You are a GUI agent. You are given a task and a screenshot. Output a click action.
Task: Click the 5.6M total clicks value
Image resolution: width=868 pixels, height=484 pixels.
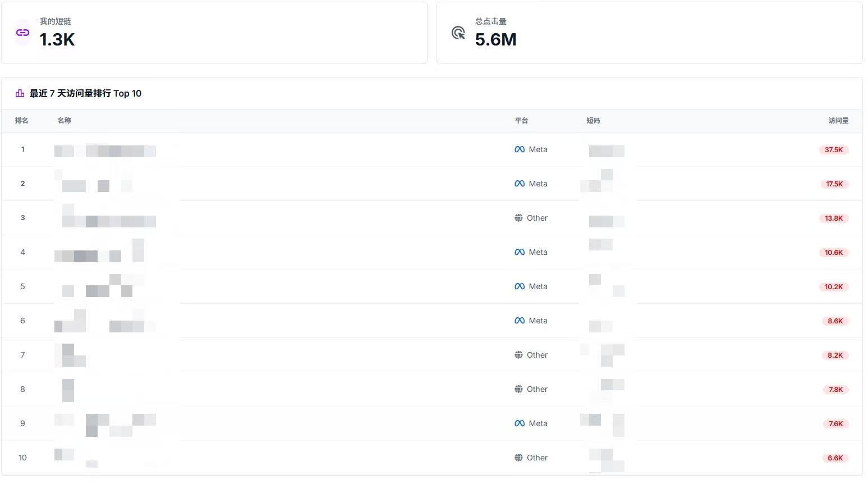click(x=495, y=39)
